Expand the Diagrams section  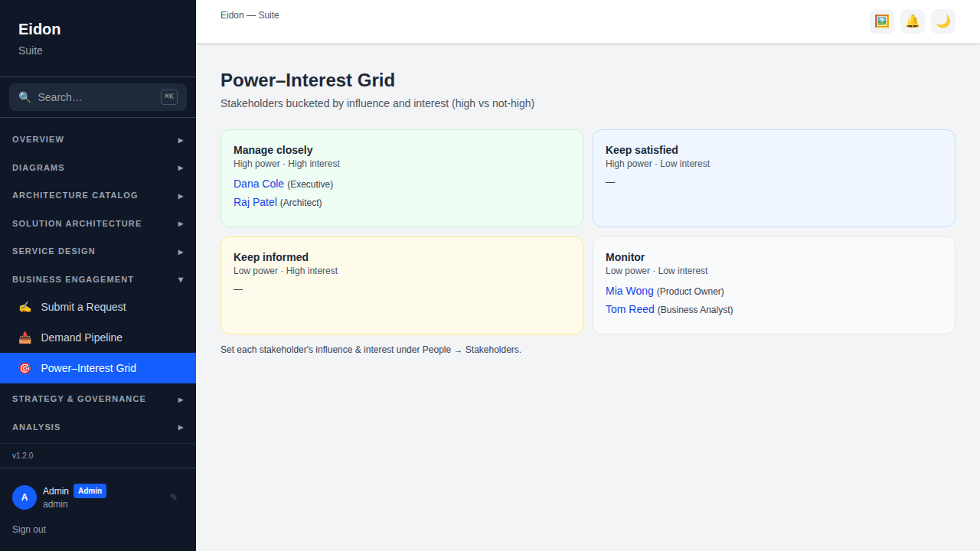[x=98, y=168]
